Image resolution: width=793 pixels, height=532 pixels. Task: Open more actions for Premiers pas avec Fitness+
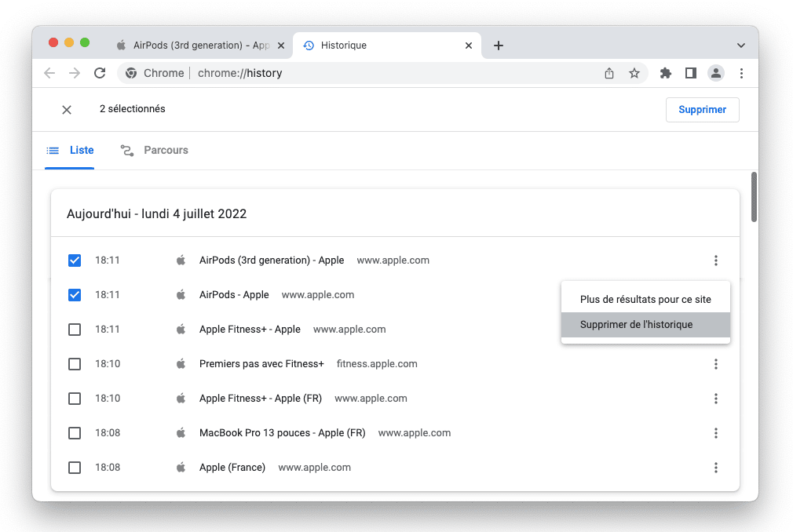click(715, 364)
